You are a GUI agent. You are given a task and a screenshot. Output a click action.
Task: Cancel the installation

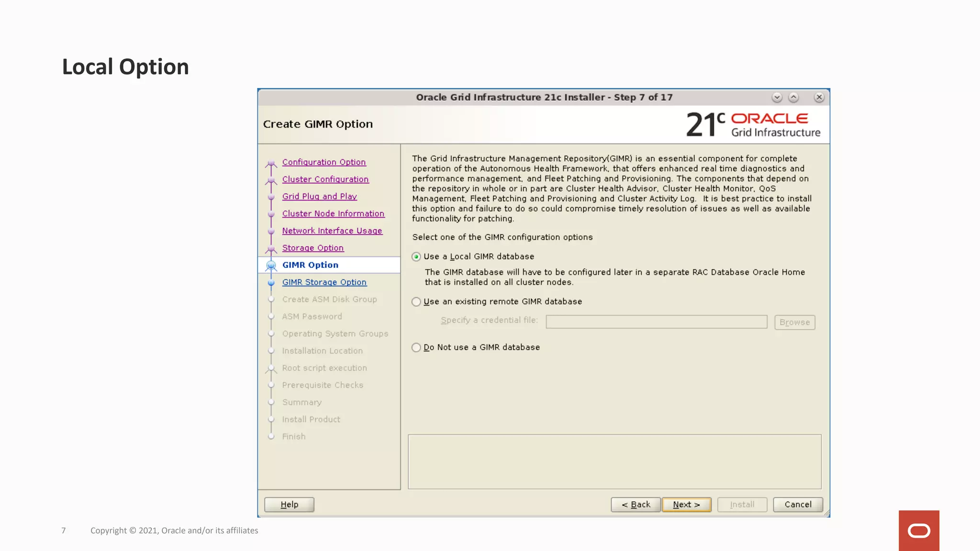[798, 505]
